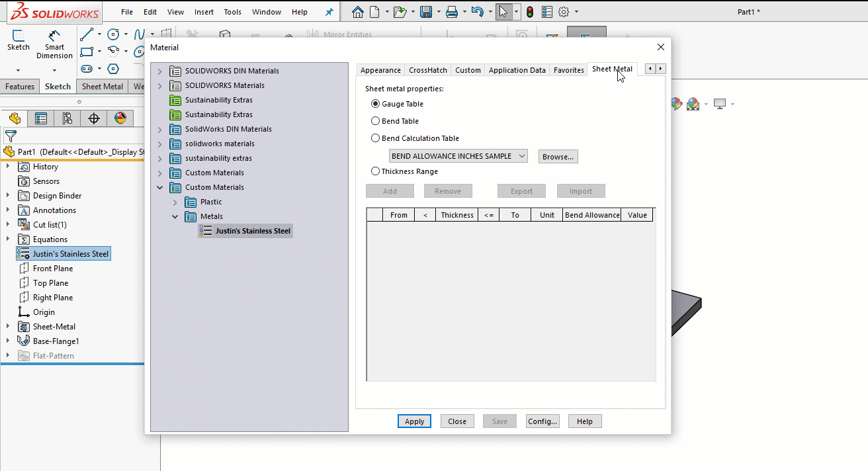
Task: Open the File menu
Action: point(127,12)
